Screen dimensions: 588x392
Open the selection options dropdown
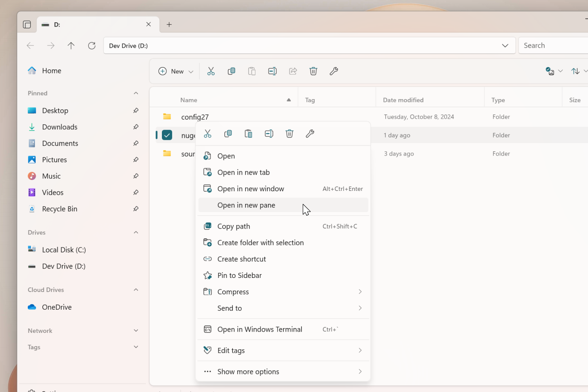tap(554, 71)
